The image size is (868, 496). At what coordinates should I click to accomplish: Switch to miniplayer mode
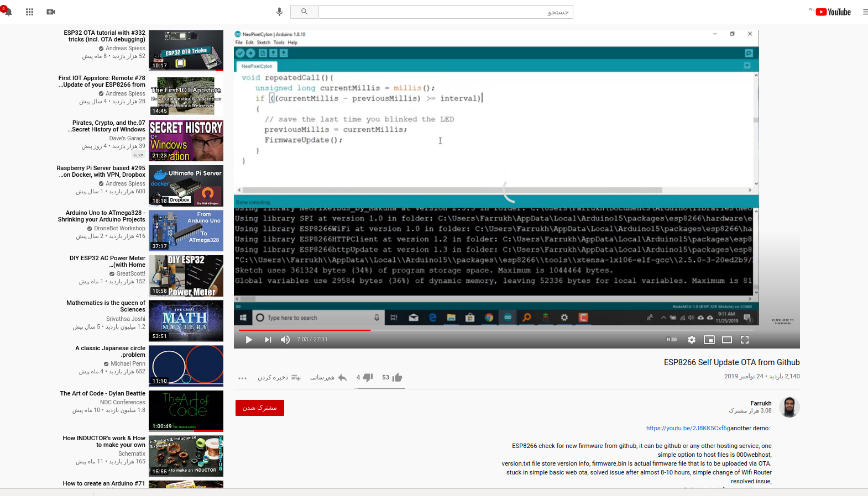coord(709,340)
